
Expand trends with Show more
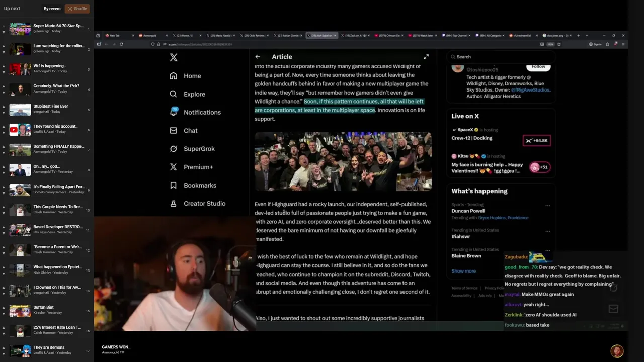coord(463,271)
